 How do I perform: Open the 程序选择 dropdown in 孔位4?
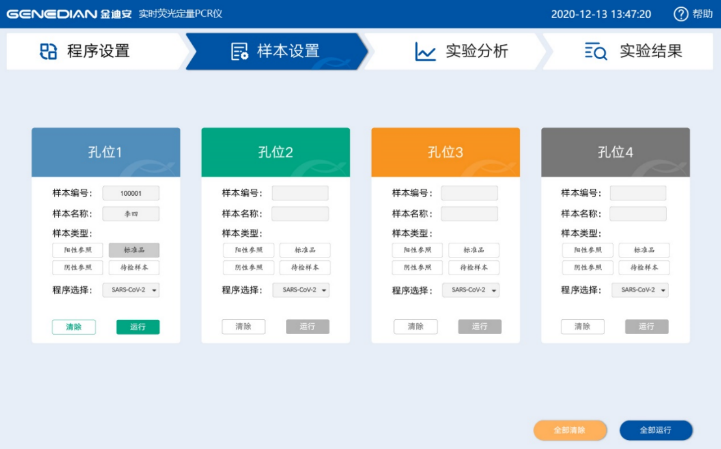(x=640, y=290)
